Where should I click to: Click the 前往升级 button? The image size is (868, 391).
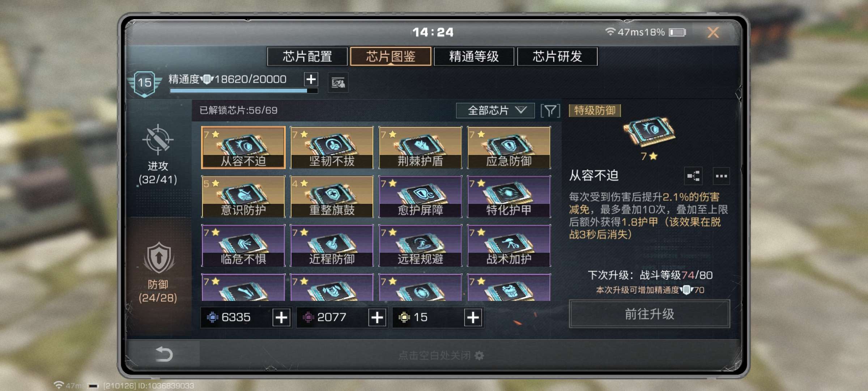coord(650,314)
